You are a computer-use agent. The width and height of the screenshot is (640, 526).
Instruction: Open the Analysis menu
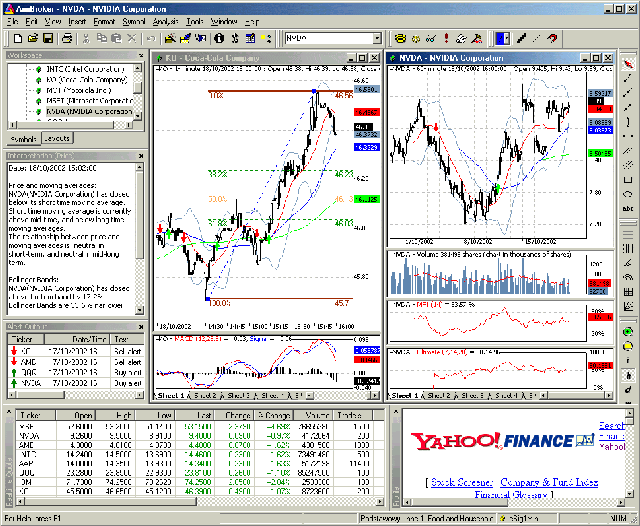click(x=165, y=21)
